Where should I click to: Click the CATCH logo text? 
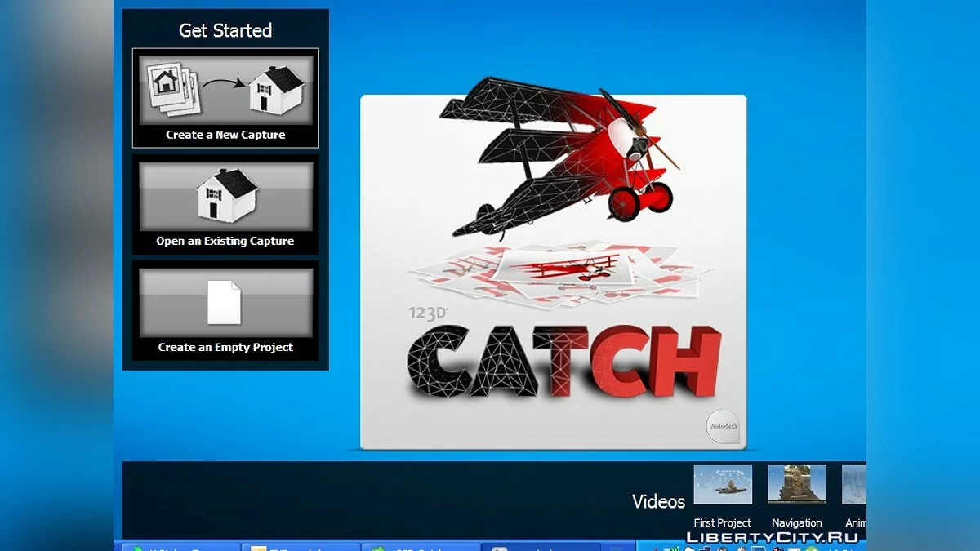pos(563,359)
